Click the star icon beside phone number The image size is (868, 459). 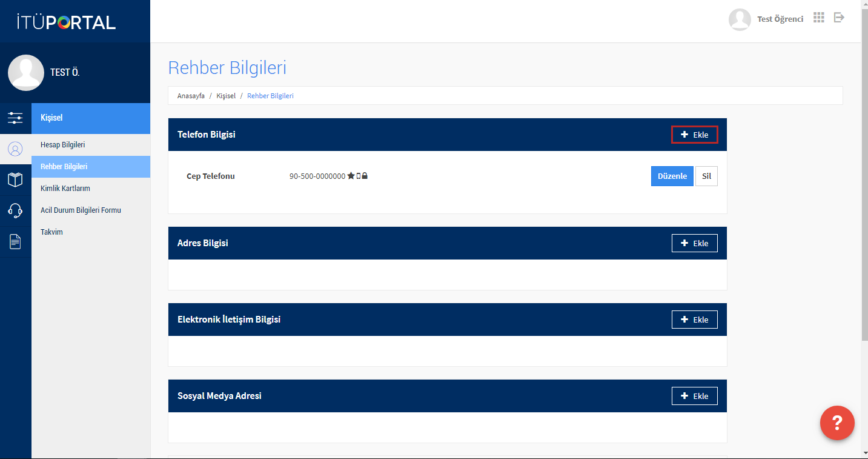[x=351, y=176]
